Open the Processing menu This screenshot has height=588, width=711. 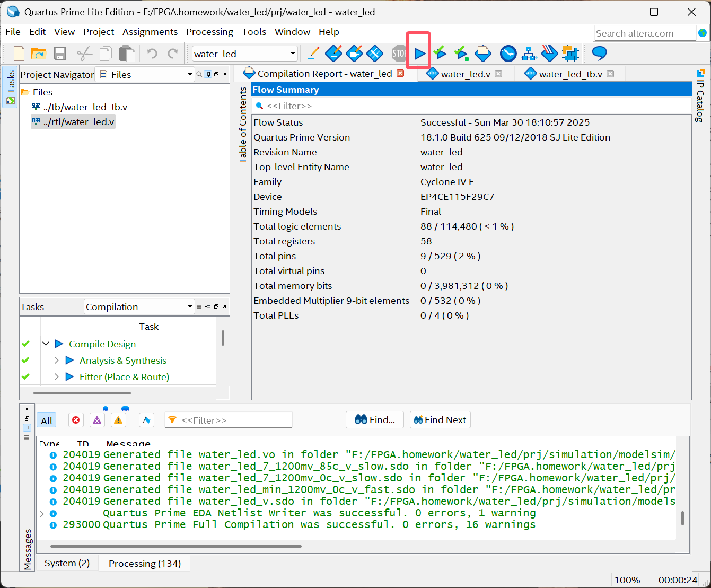click(x=209, y=32)
